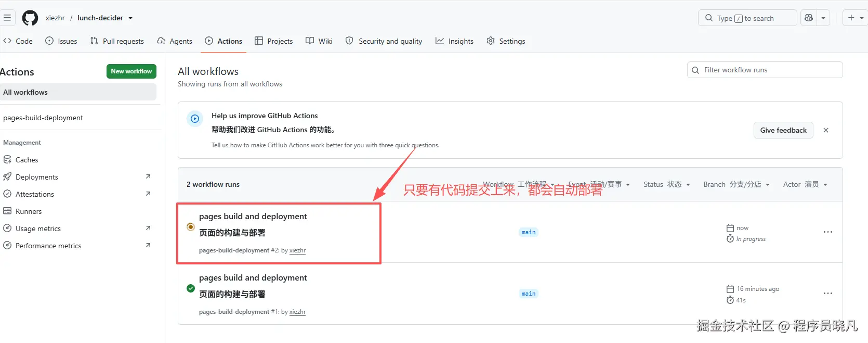The height and width of the screenshot is (343, 868).
Task: Open the Event filter dropdown
Action: (x=599, y=184)
